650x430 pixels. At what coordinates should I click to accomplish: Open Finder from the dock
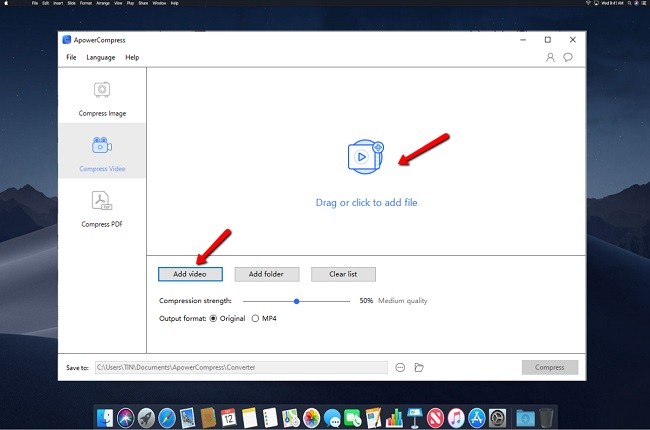[x=105, y=418]
